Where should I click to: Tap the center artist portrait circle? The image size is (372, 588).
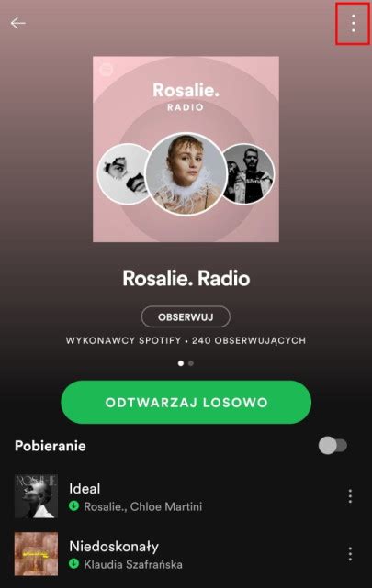click(x=186, y=174)
